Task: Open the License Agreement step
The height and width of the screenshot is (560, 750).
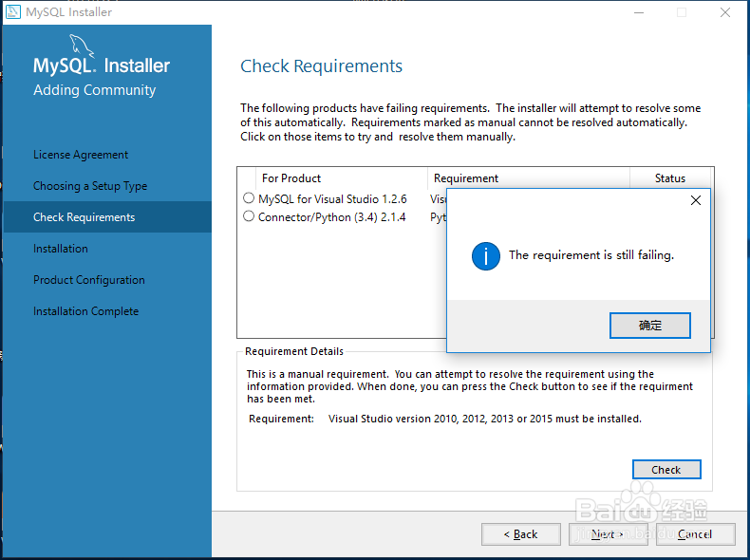Action: point(81,155)
